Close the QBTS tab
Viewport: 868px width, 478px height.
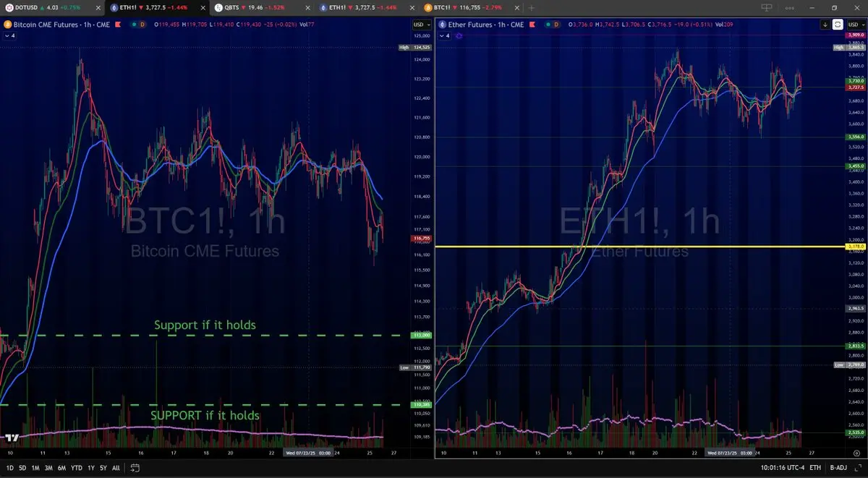(x=310, y=7)
